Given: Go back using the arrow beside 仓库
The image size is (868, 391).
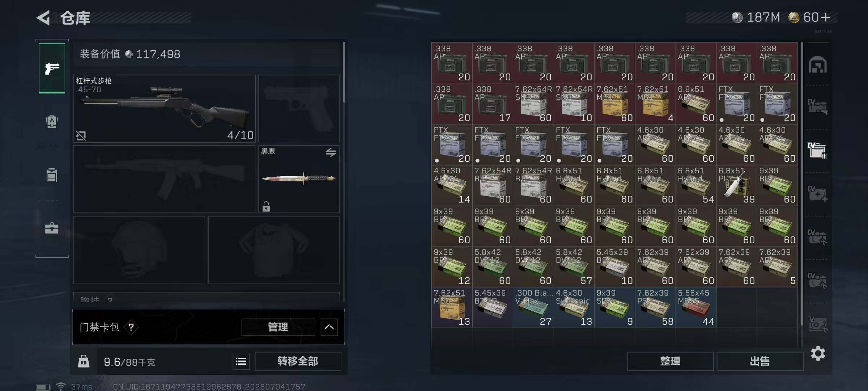Looking at the screenshot, I should point(43,18).
